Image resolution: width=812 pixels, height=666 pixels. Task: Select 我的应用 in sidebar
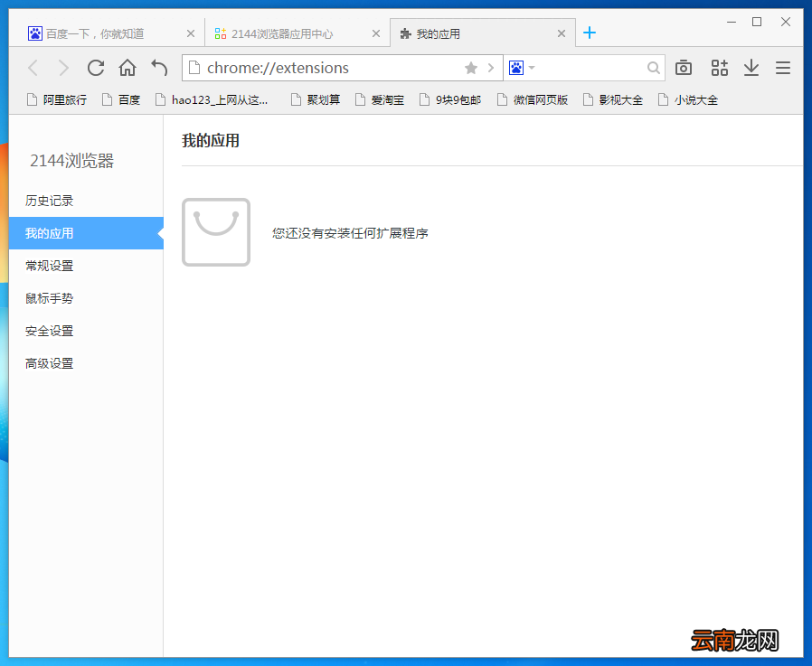click(x=86, y=233)
